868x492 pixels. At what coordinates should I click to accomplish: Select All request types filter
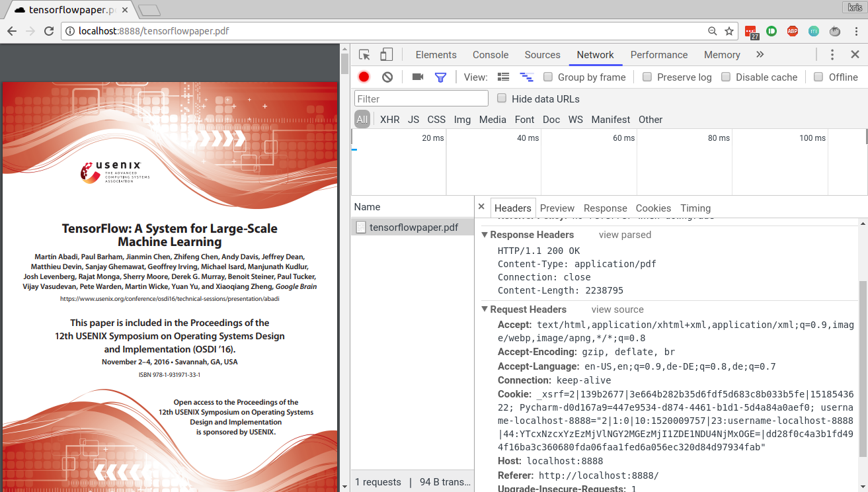point(362,120)
